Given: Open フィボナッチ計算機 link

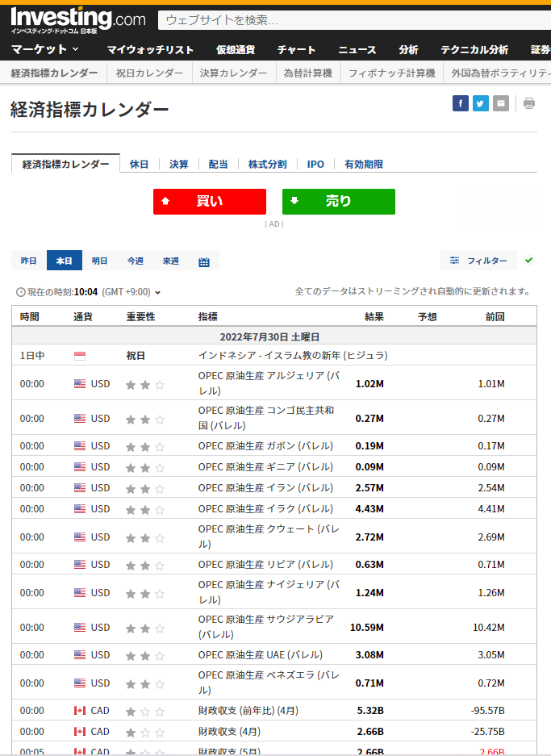Looking at the screenshot, I should pyautogui.click(x=392, y=73).
